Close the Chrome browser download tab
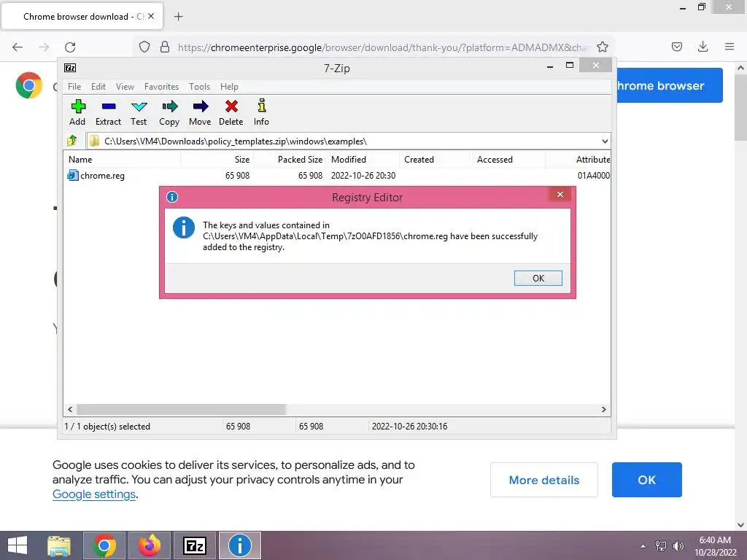 (x=151, y=16)
